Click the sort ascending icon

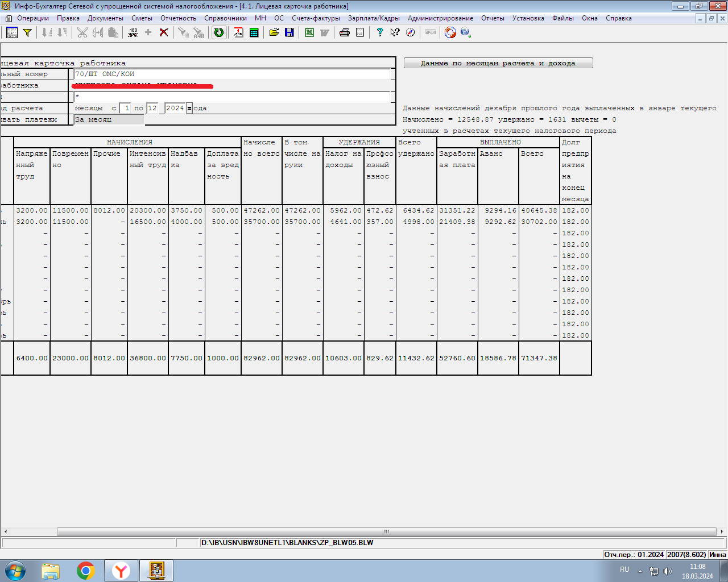[47, 32]
